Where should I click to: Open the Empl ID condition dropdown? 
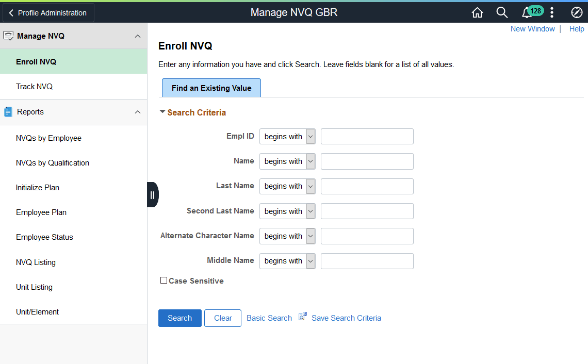click(x=310, y=136)
